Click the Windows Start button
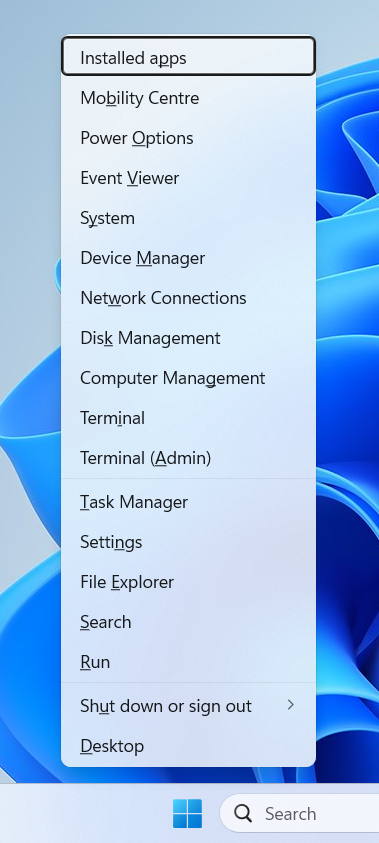 pos(188,813)
